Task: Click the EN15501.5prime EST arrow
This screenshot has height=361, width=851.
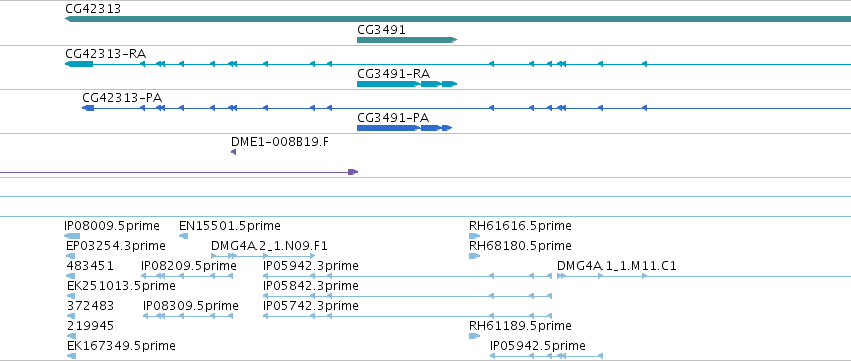Action: (183, 236)
